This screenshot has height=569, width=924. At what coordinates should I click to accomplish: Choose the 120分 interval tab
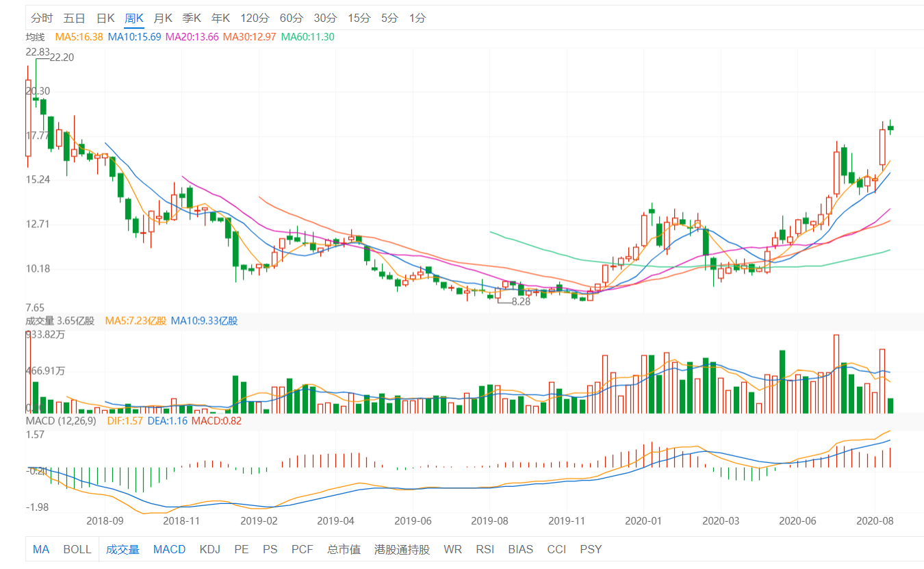pos(255,18)
